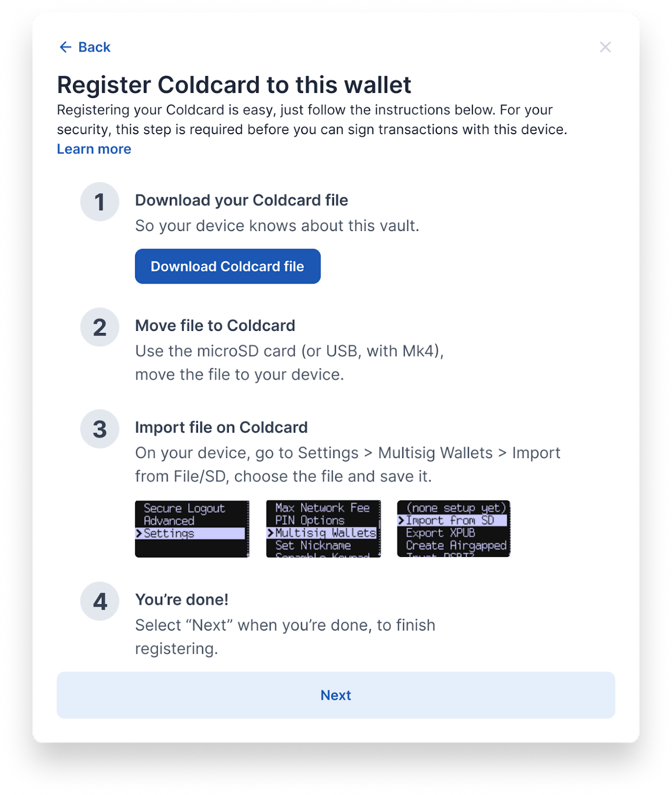
Task: Click the step 2 numbered circle
Action: 100,327
